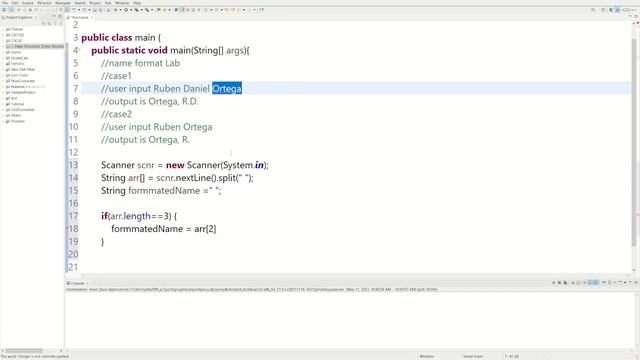Image resolution: width=640 pixels, height=360 pixels.
Task: Open the Run menu
Action: 108,3
